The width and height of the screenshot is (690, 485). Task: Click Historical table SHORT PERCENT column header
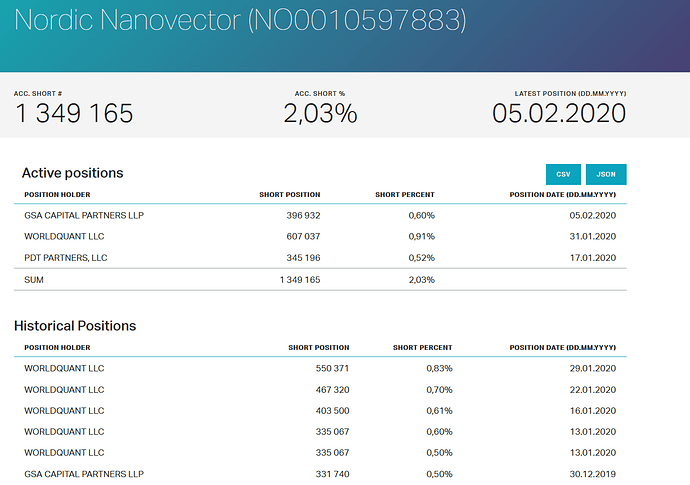422,347
